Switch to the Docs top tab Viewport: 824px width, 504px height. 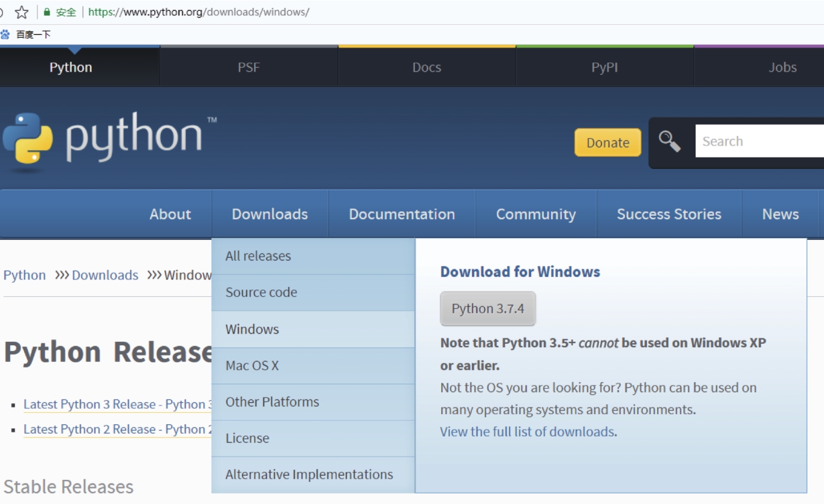click(427, 67)
